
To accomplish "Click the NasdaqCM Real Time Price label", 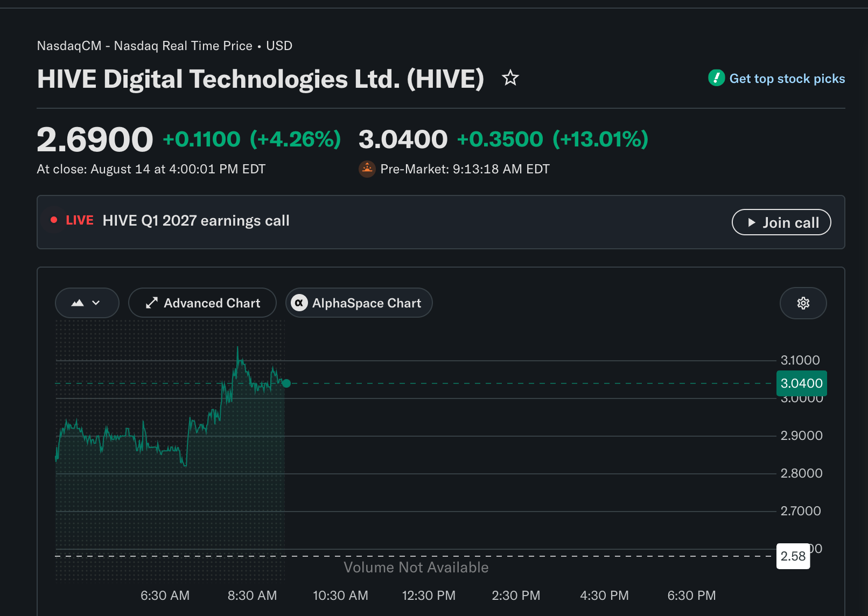I will tap(165, 46).
